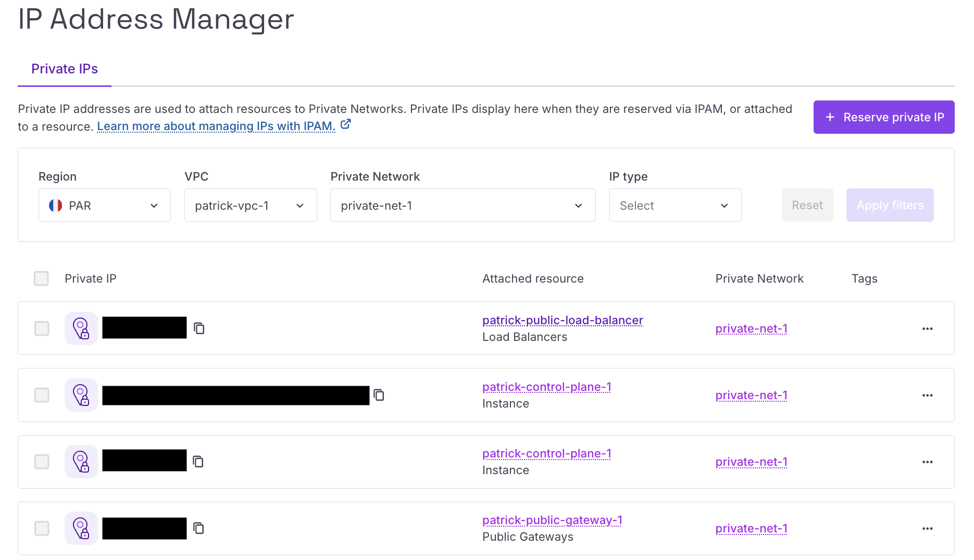Open the external link icon after the IPAM link

click(x=346, y=124)
